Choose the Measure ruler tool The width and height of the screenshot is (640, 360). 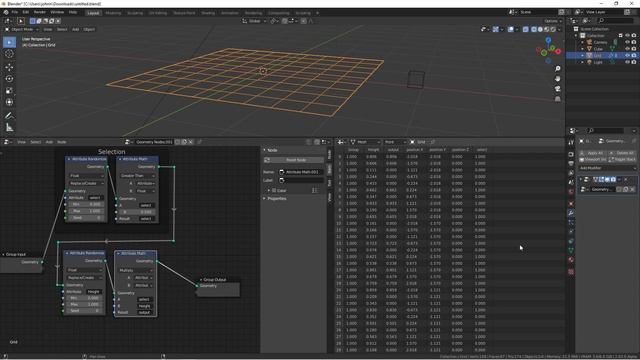point(9,128)
